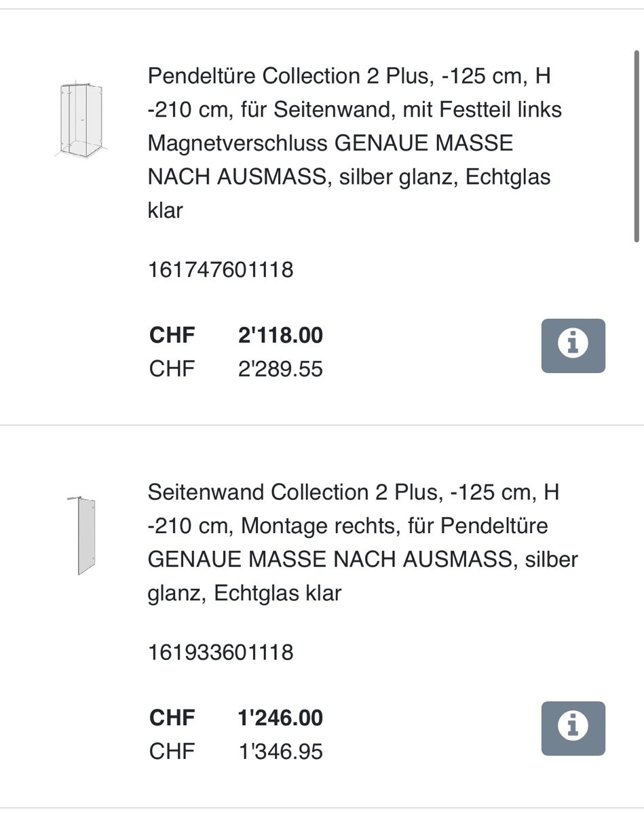644x814 pixels.
Task: Click the vertical scrollbar handle
Action: [x=637, y=145]
